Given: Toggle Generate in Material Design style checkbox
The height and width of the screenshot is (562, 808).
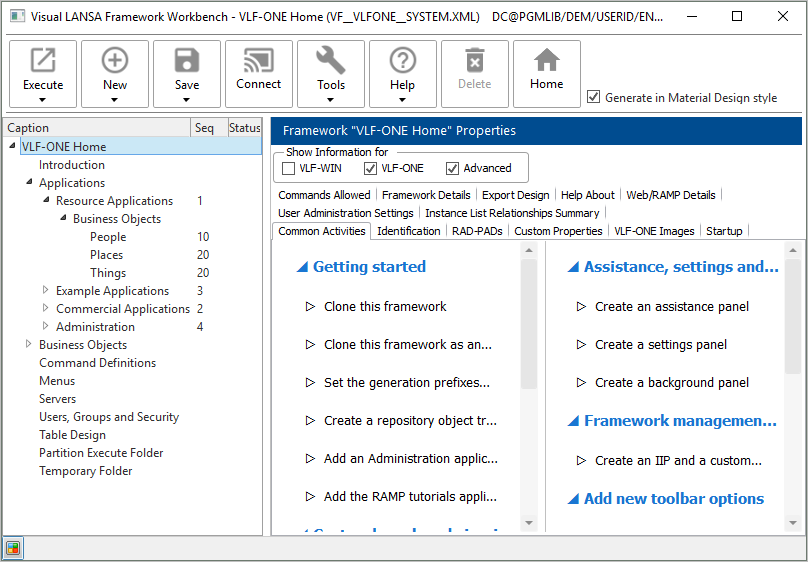Looking at the screenshot, I should click(x=594, y=97).
